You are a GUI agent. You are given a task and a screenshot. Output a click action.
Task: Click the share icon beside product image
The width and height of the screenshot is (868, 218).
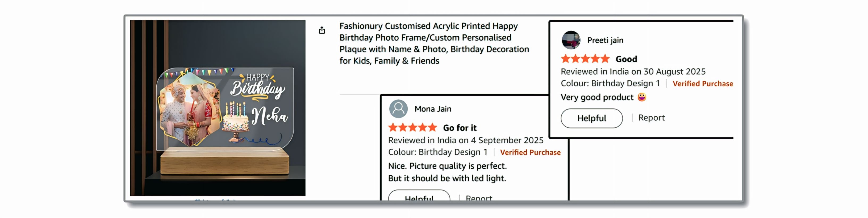pos(322,30)
